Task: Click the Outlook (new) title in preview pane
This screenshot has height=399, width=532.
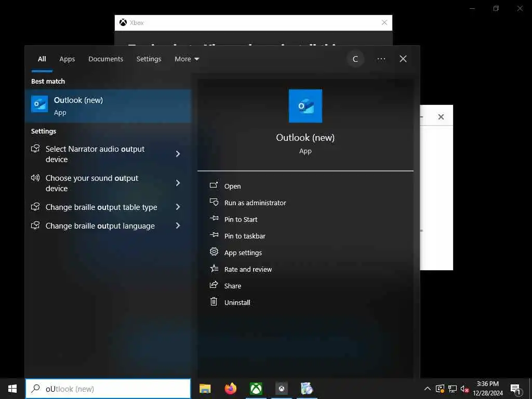Action: (x=305, y=137)
